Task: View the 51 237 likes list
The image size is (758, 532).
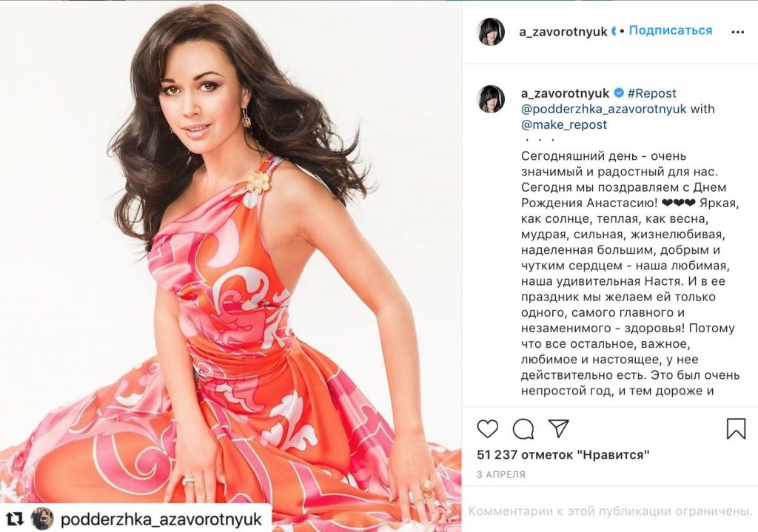Action: point(563,455)
